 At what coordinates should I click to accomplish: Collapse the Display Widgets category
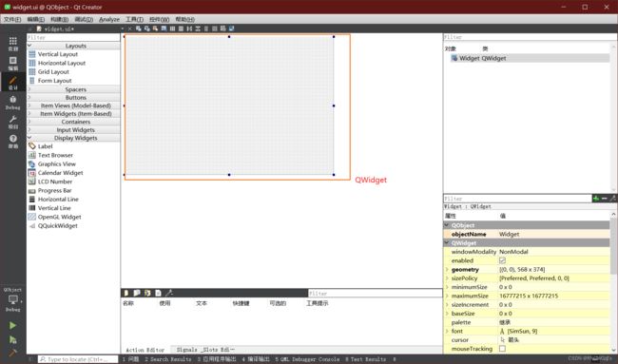click(29, 138)
